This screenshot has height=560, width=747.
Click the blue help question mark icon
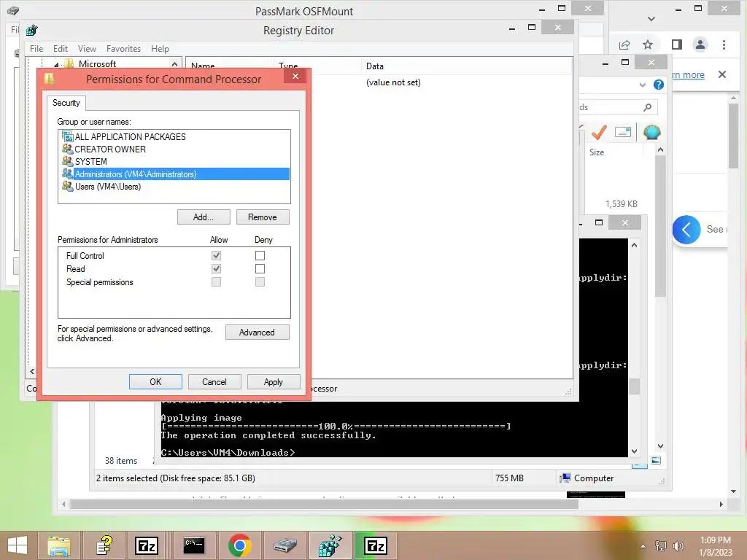click(x=659, y=85)
